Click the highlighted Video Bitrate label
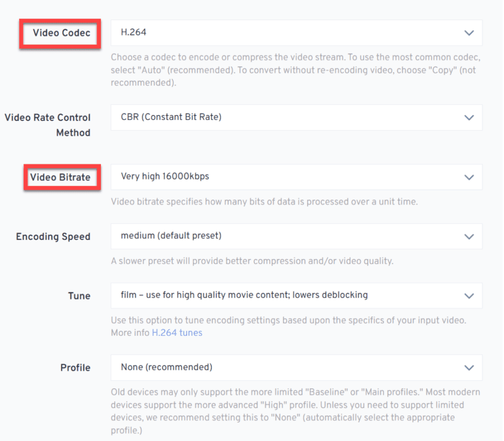Viewport: 504px width, 441px height. click(60, 177)
